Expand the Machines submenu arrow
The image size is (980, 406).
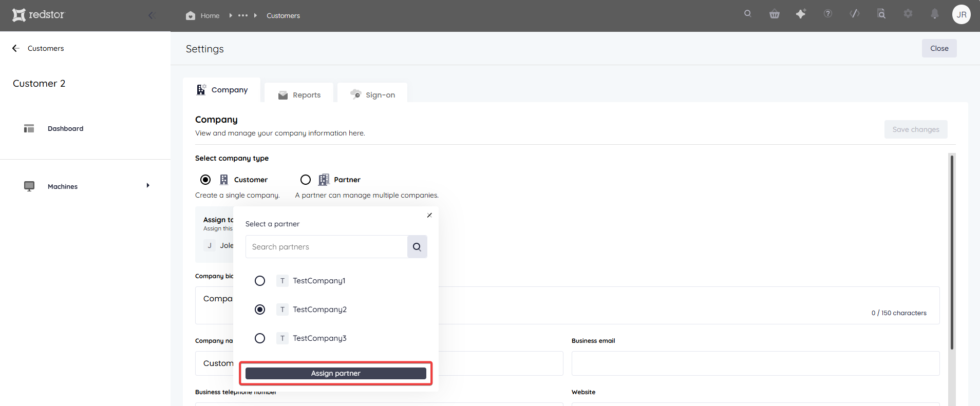point(148,186)
